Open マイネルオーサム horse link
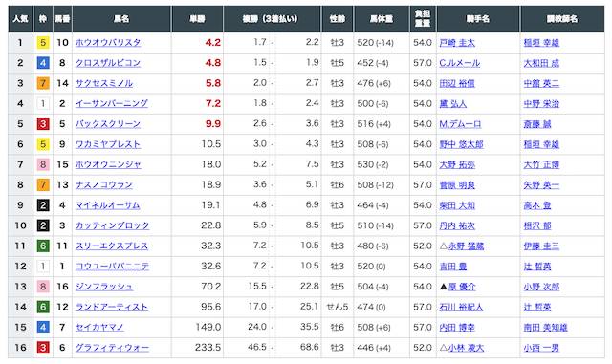The image size is (612, 364). [107, 205]
